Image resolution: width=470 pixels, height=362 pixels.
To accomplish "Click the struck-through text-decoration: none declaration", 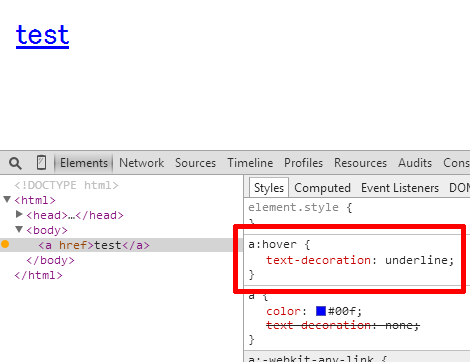I will [x=343, y=325].
